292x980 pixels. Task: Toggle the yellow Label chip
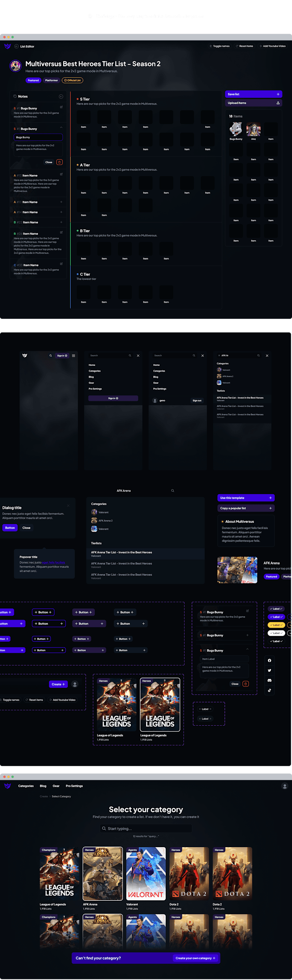276,625
